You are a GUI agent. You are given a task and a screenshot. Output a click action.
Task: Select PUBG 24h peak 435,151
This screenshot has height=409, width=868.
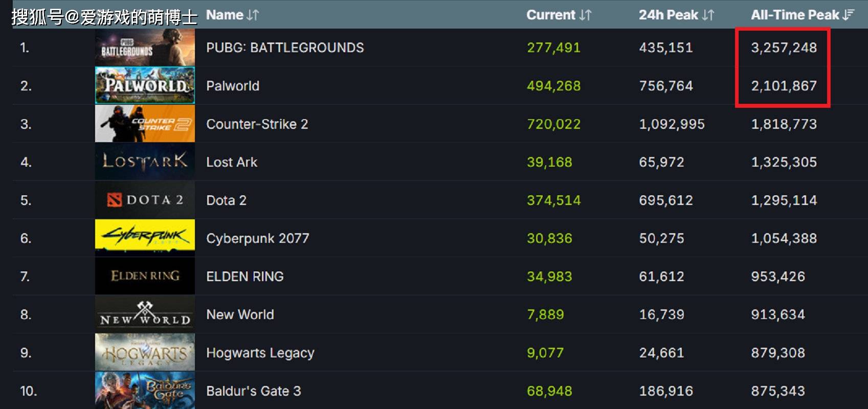click(666, 48)
